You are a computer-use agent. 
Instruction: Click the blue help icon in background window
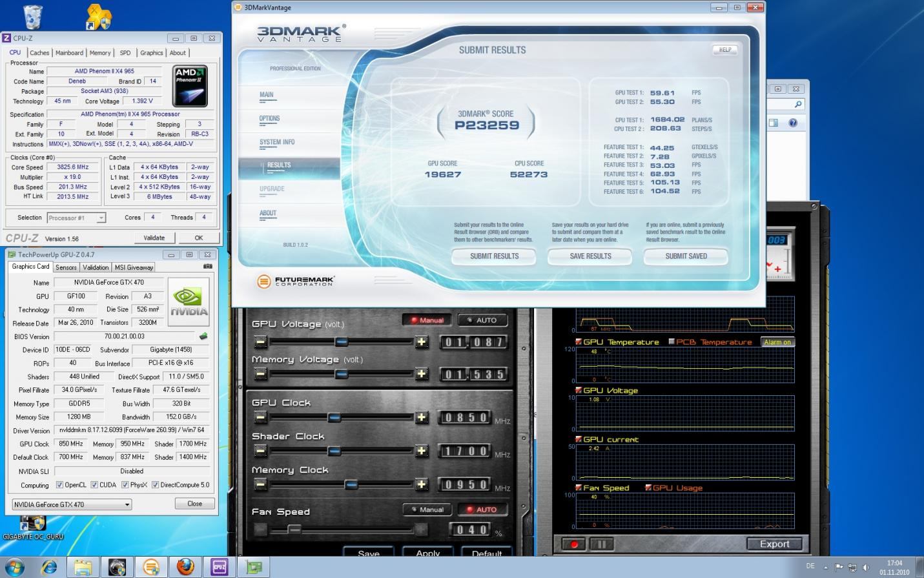793,123
